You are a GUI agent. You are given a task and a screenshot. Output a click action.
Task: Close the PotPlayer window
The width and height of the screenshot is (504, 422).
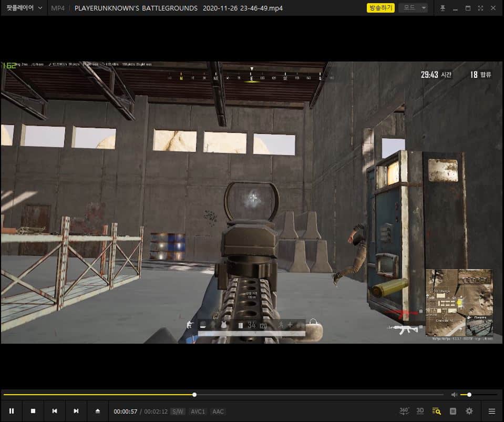[x=493, y=8]
